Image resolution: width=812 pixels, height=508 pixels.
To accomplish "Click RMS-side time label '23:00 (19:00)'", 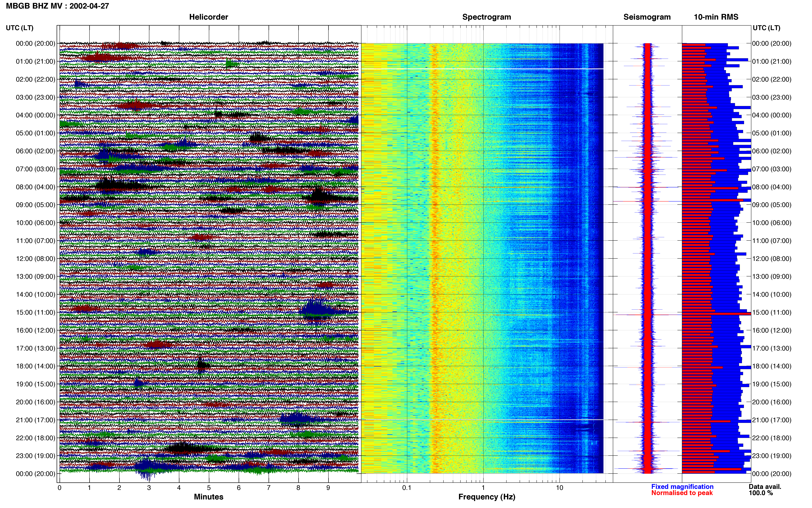I will pyautogui.click(x=772, y=456).
